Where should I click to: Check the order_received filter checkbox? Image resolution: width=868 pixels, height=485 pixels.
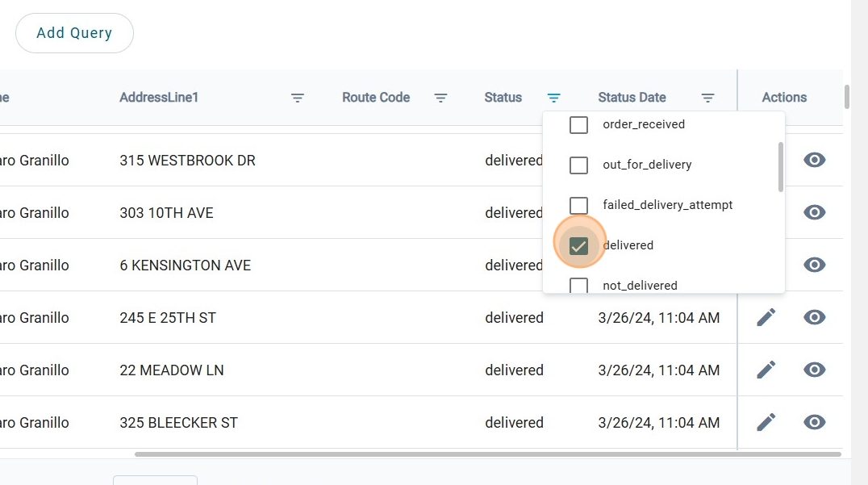(578, 125)
